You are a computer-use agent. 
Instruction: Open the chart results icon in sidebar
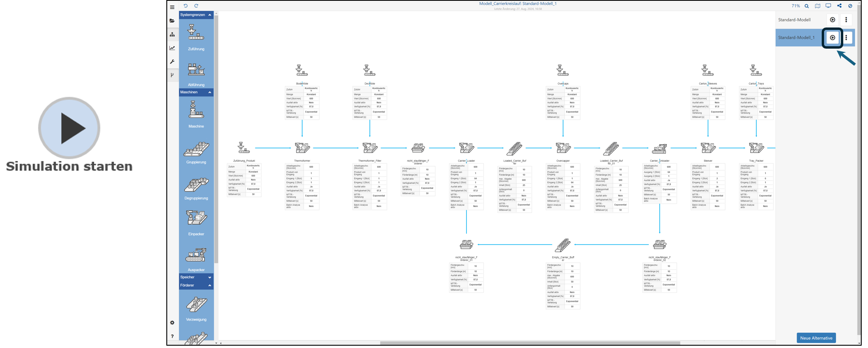pyautogui.click(x=172, y=48)
